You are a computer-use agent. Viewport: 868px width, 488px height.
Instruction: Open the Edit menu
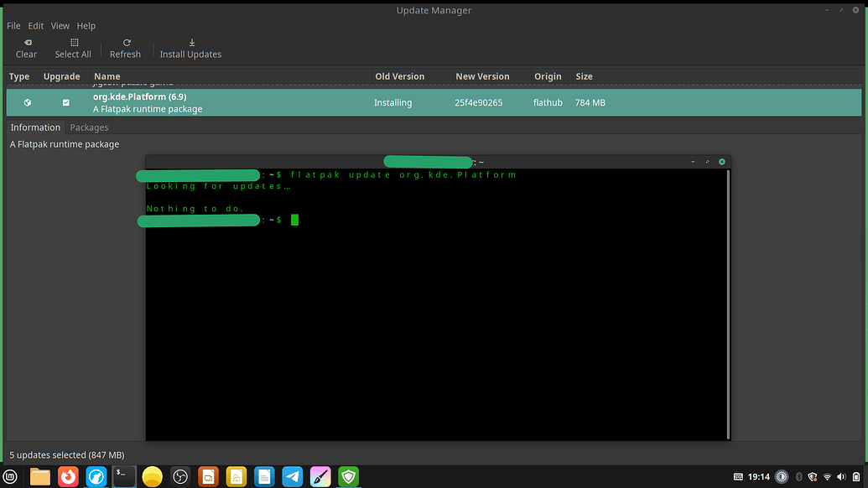click(x=35, y=25)
